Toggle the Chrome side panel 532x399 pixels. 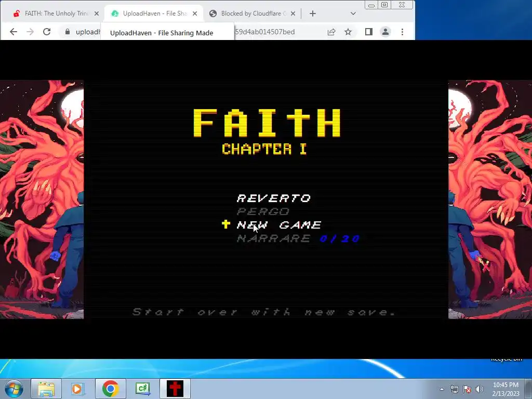click(369, 32)
